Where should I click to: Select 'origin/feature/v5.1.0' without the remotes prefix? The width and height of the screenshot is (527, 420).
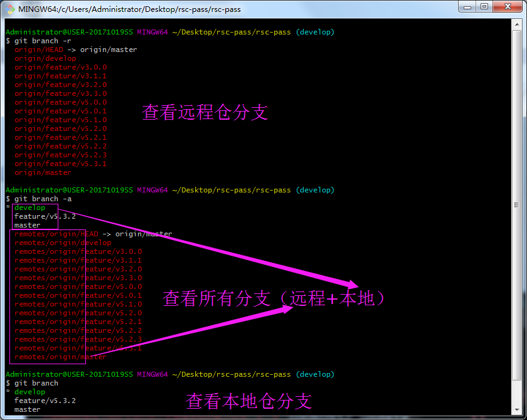[x=60, y=120]
